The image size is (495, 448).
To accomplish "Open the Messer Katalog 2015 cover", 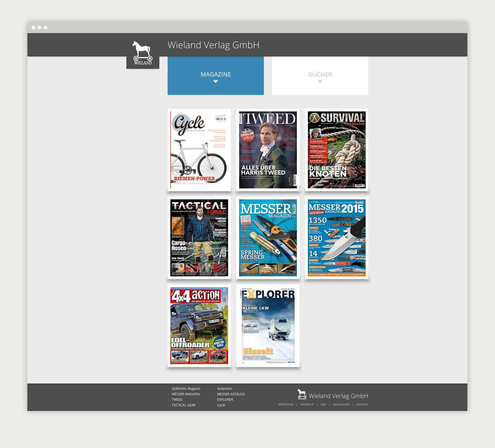I will (337, 238).
